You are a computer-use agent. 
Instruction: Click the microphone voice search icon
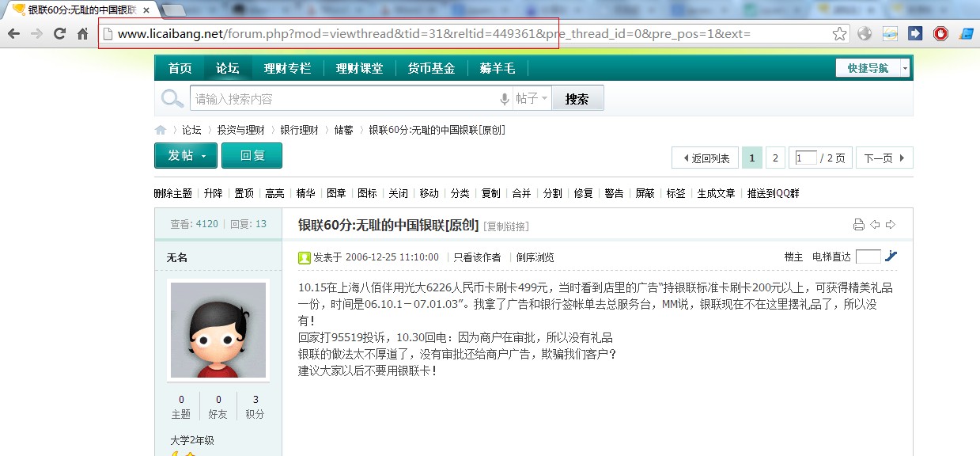pos(505,99)
